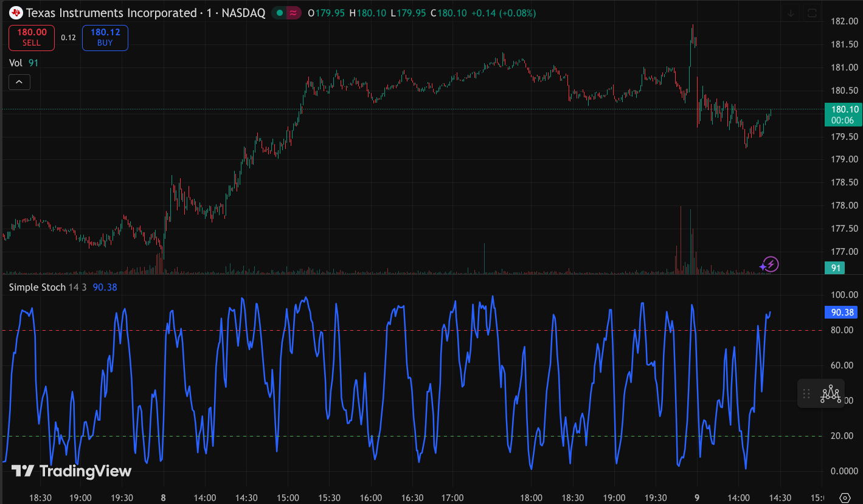Open chart settings hexagon icon at bottom right
The width and height of the screenshot is (863, 504).
point(844,497)
